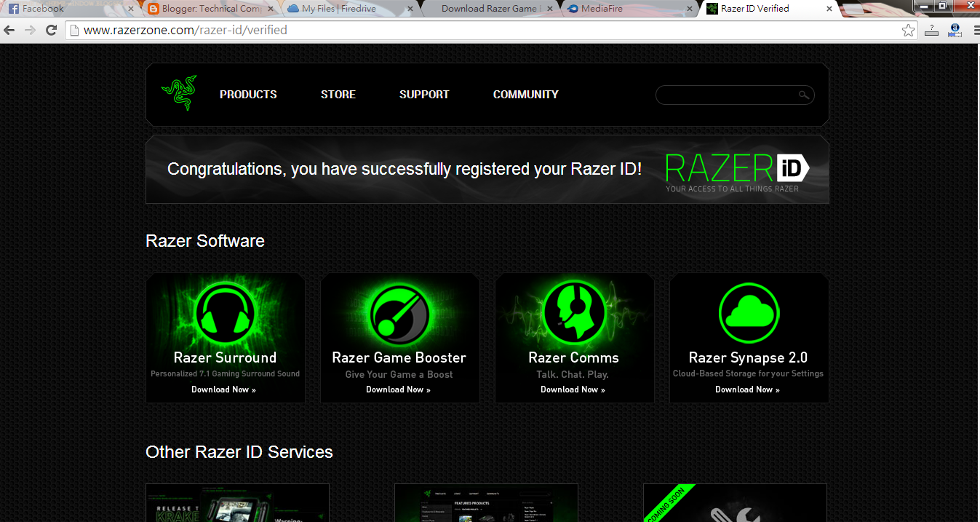Viewport: 980px width, 522px height.
Task: Close the MediaFire tab
Action: 690,9
